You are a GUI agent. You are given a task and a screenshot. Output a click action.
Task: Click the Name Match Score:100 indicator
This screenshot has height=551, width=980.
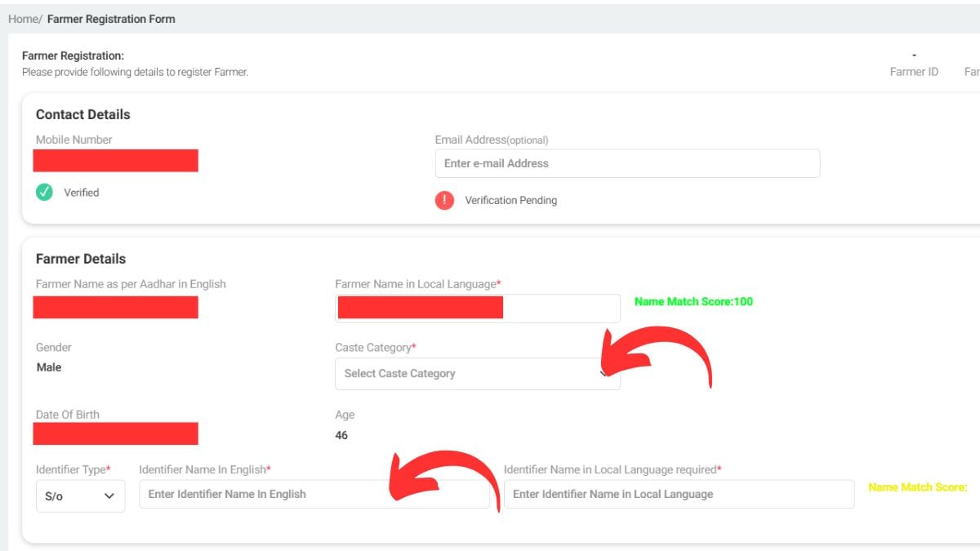click(x=693, y=301)
